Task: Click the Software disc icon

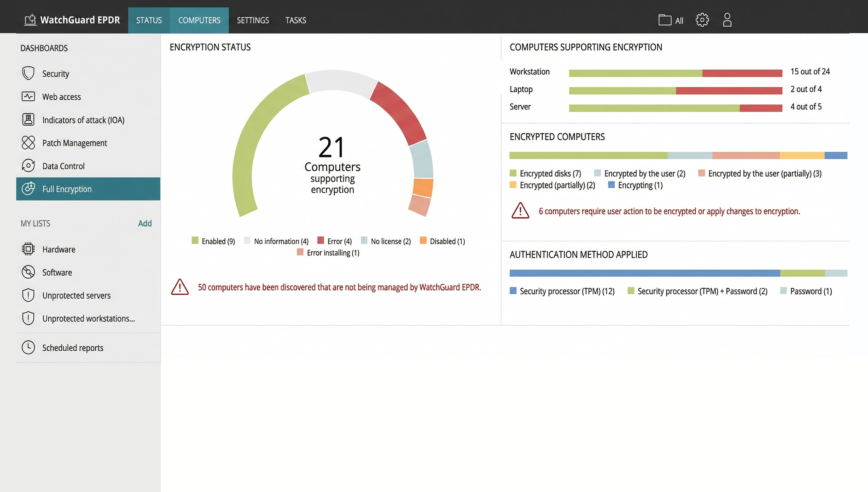Action: tap(28, 272)
